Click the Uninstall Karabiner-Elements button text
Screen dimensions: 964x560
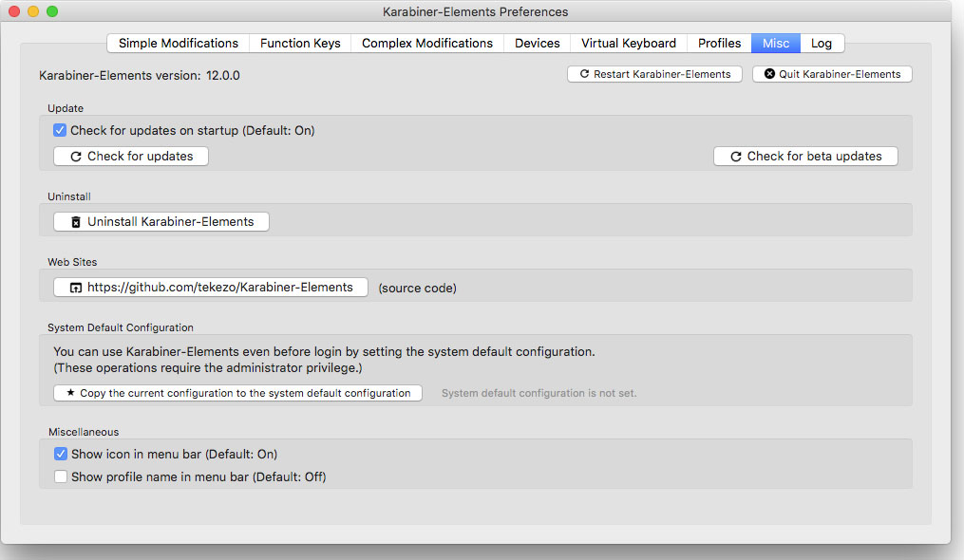point(170,222)
